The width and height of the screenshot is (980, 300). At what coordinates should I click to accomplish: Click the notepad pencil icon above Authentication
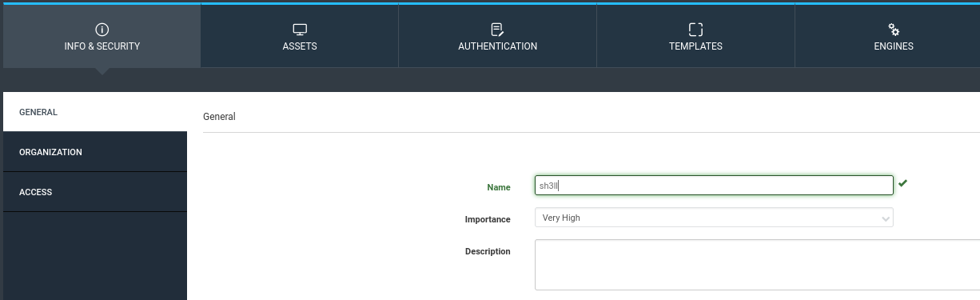[x=497, y=30]
